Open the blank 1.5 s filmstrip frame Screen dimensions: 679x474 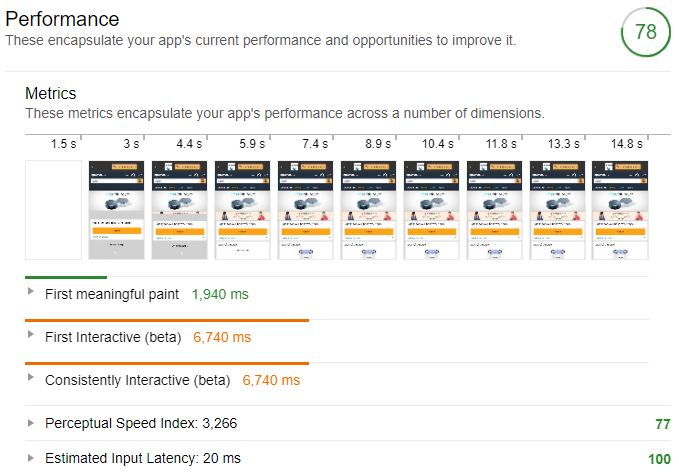pyautogui.click(x=53, y=210)
